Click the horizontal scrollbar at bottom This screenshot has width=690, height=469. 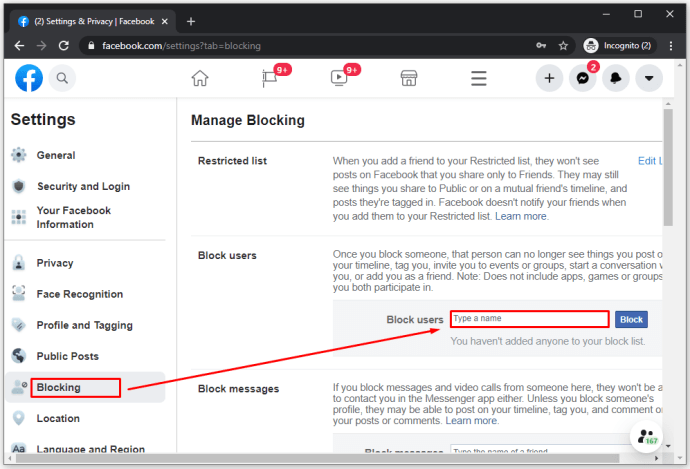(x=318, y=458)
